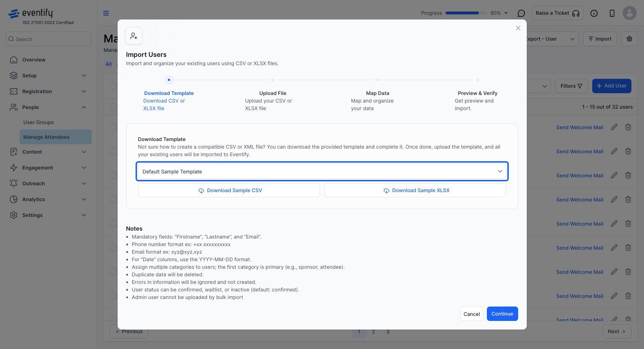The height and width of the screenshot is (349, 644).
Task: Expand the Settings menu chevron
Action: (84, 215)
